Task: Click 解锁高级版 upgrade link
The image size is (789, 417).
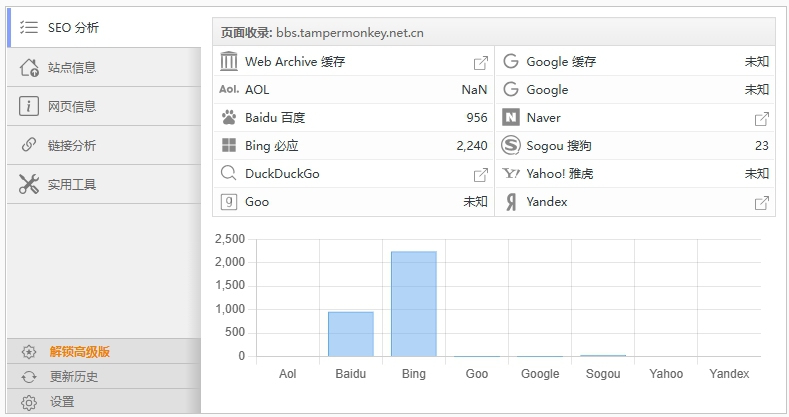Action: [80, 352]
